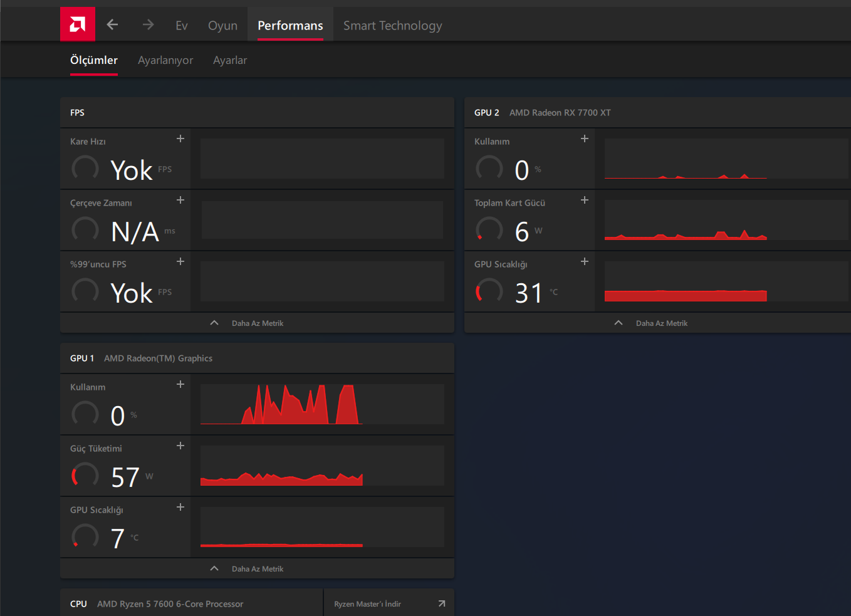Switch to Ayarlanıyor sub-tab
This screenshot has width=851, height=616.
click(x=165, y=61)
